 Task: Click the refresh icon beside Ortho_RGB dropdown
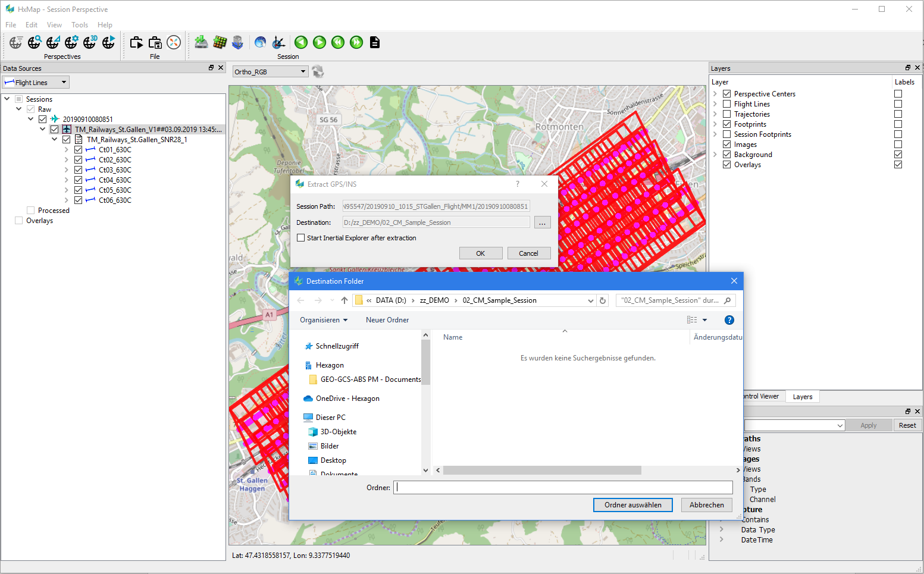(x=318, y=72)
